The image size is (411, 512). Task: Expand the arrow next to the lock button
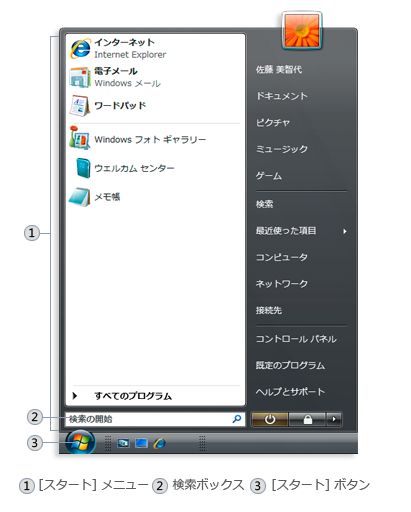(x=334, y=419)
